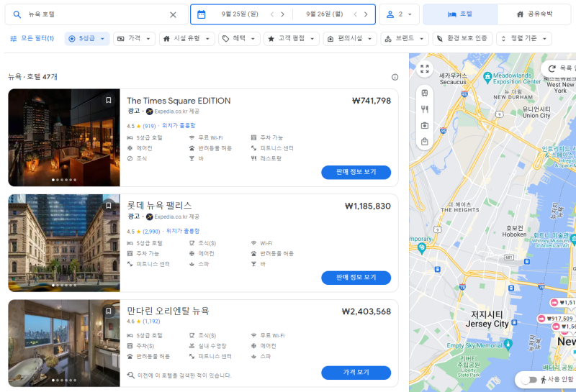
Task: Bookmark 만다린 오리엔탈 뉴욕 hotel
Action: (x=109, y=311)
